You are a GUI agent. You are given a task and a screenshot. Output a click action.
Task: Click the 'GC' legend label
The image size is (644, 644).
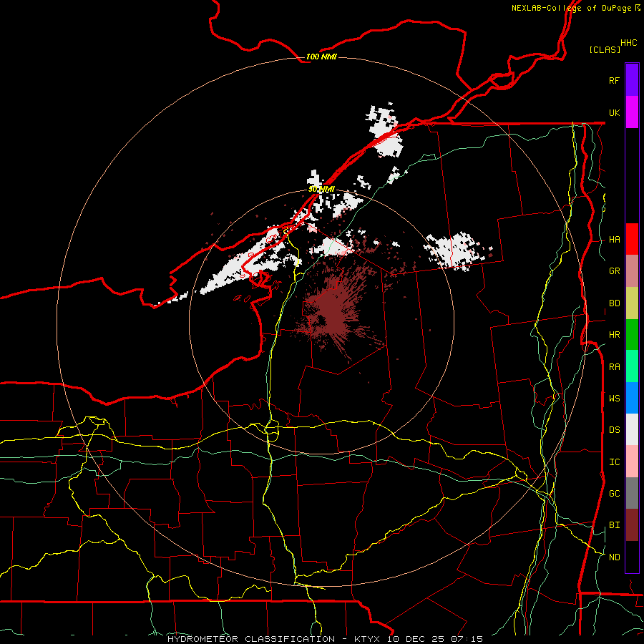tap(614, 494)
